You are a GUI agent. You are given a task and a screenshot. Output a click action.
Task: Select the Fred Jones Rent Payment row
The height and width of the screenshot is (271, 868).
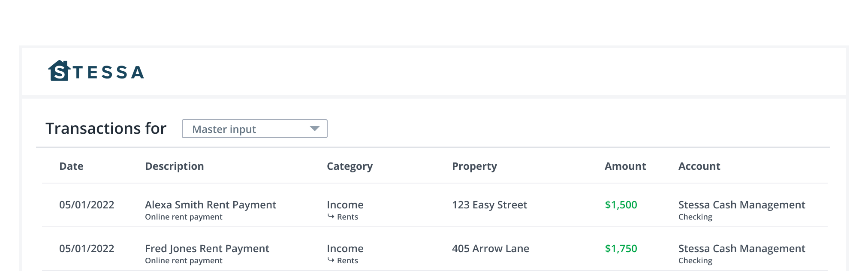click(x=207, y=248)
